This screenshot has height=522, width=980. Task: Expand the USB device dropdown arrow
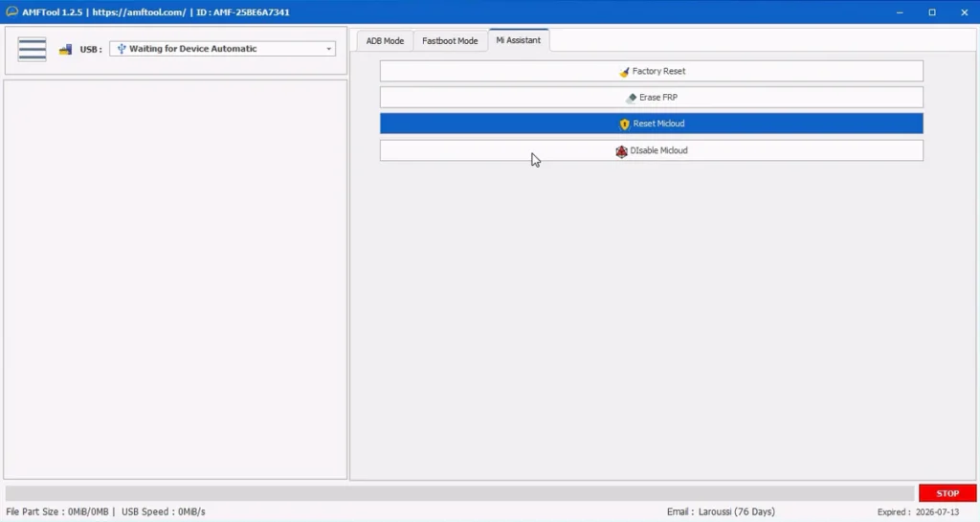[328, 49]
